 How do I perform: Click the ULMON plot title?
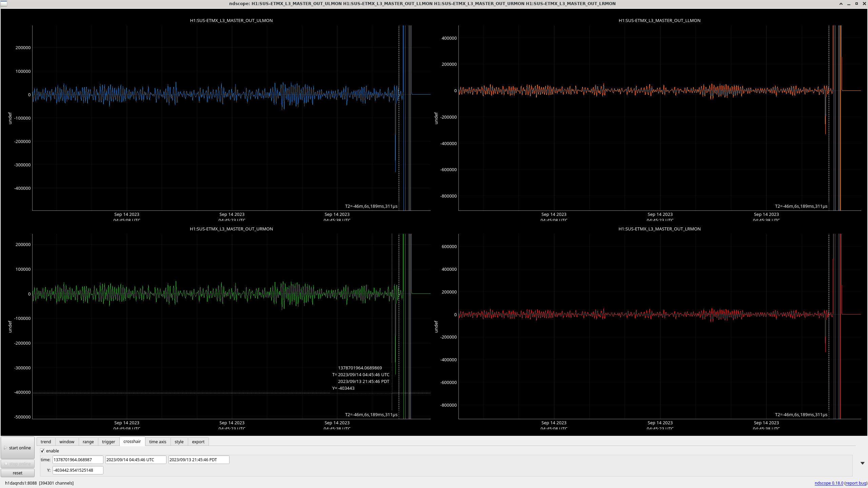[231, 20]
